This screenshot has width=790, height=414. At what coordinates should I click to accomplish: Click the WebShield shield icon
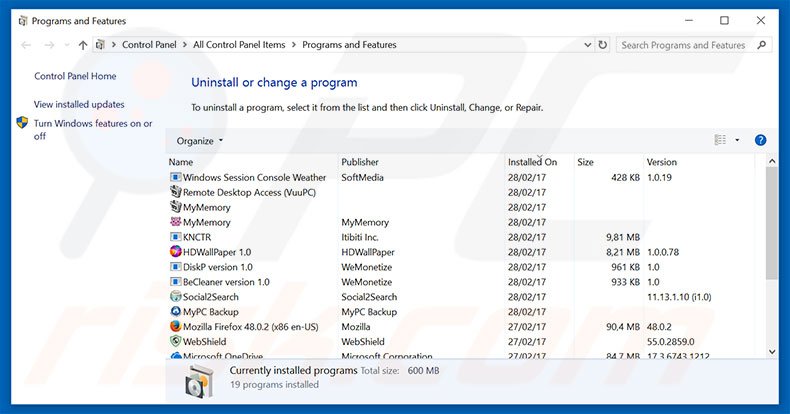click(x=175, y=341)
